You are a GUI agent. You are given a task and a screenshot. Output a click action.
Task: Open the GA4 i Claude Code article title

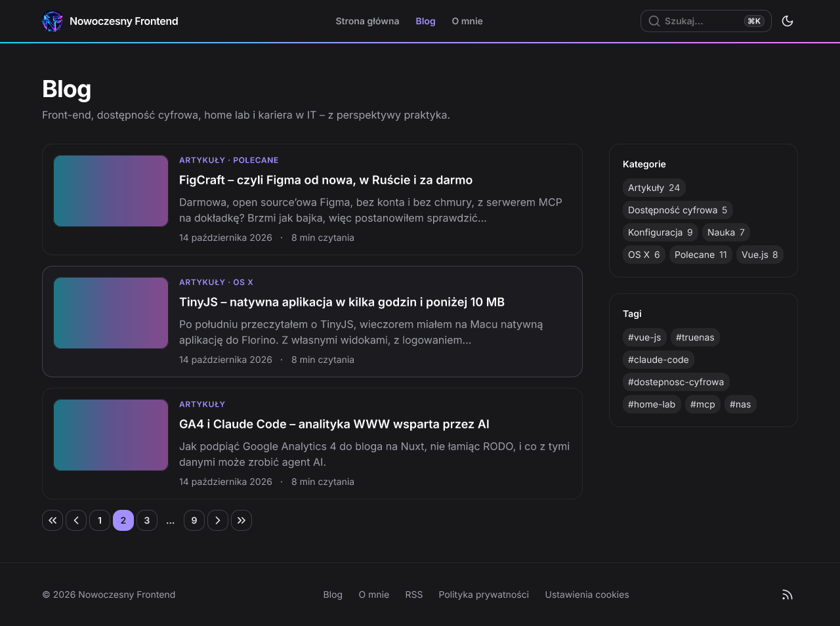coord(334,424)
